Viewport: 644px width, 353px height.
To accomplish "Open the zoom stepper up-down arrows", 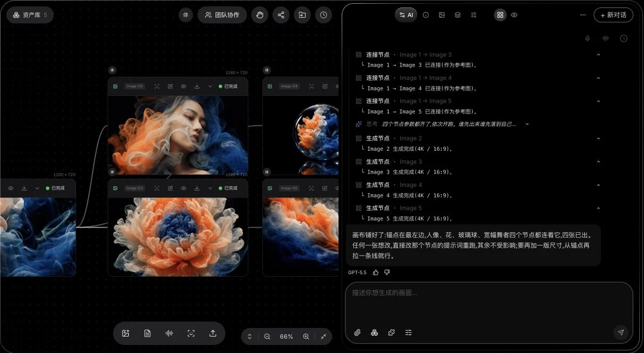I will click(250, 336).
